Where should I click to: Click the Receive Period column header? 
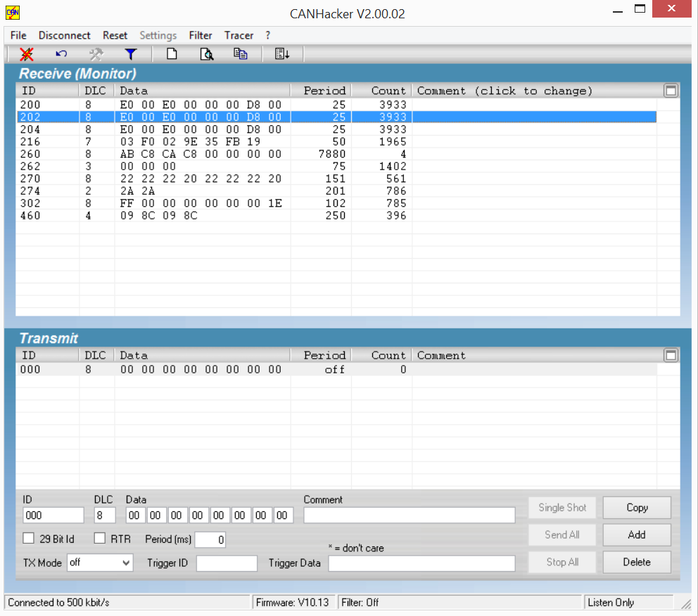coord(321,91)
